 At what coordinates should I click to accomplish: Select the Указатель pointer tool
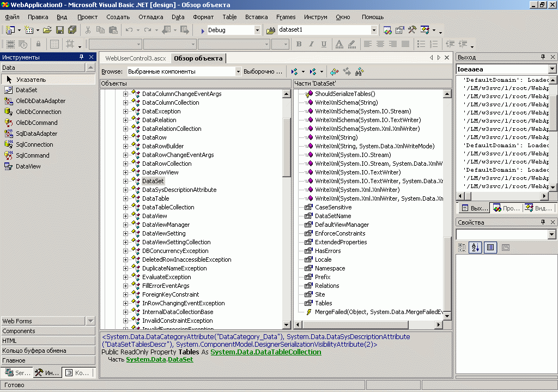pos(48,80)
